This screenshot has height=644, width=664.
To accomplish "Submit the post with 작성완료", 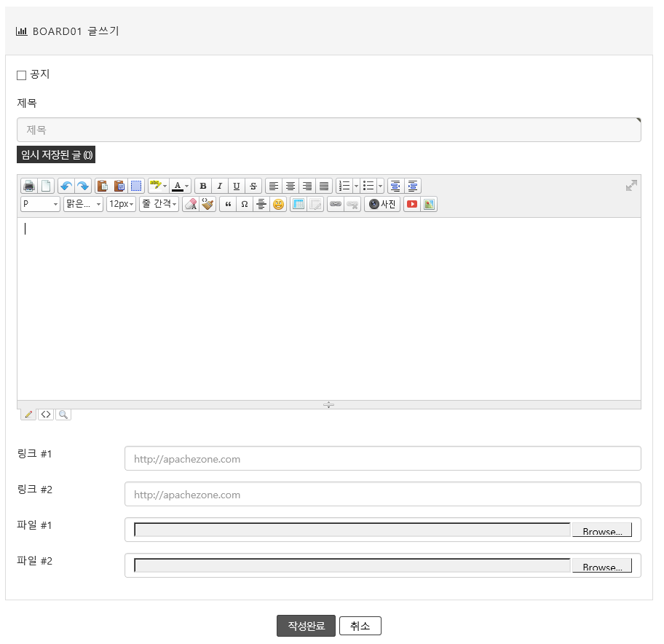I will pyautogui.click(x=307, y=626).
